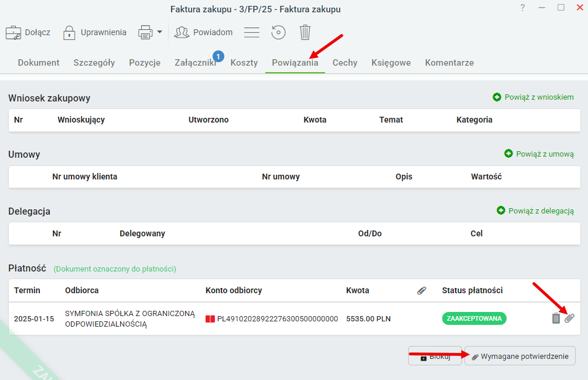
Task: Click the Załączniki badge showing 1
Action: 218,56
